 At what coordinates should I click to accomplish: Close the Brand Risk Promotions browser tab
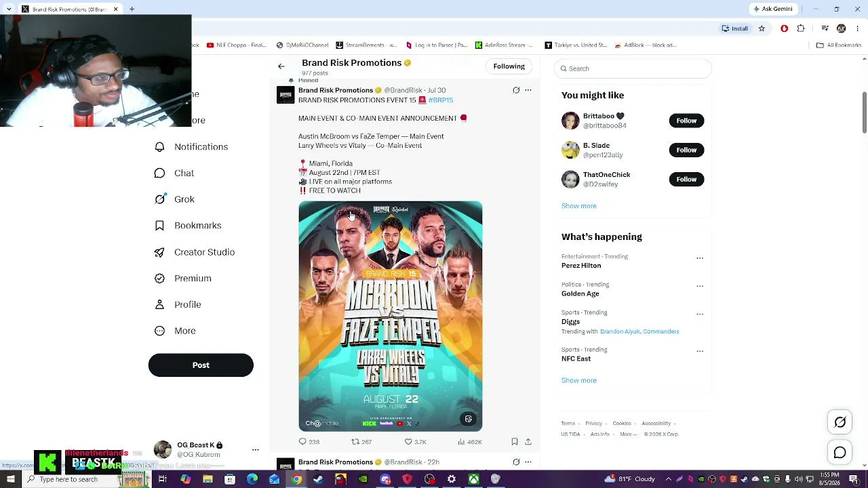(115, 9)
